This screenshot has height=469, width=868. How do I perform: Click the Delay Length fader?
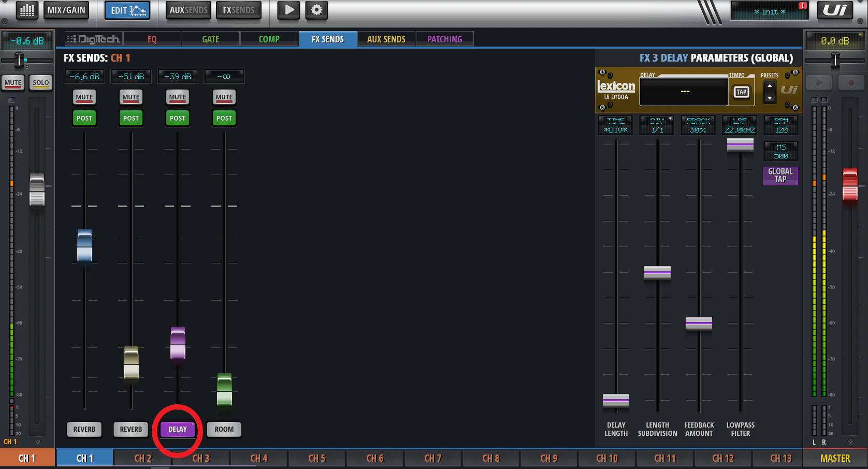[616, 401]
